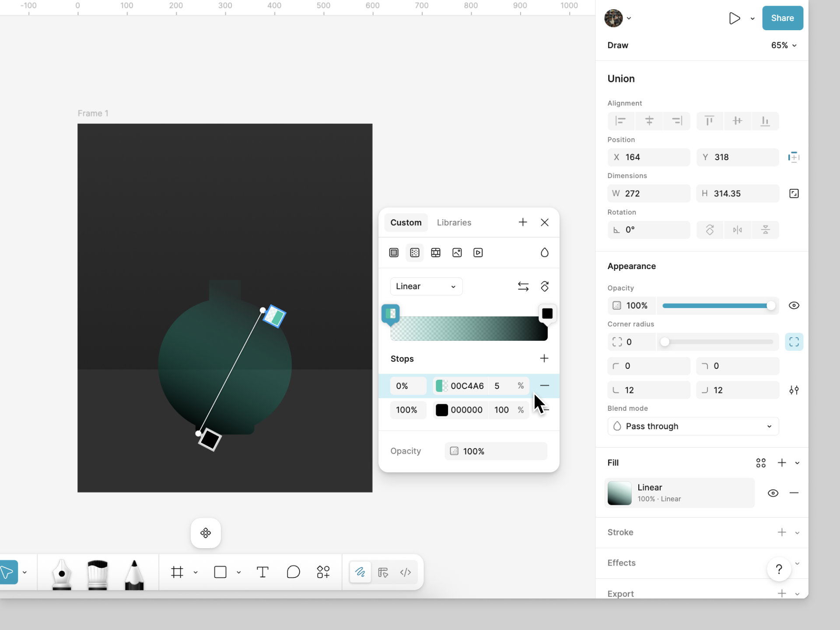
Task: Select the Pen tool
Action: click(61, 573)
